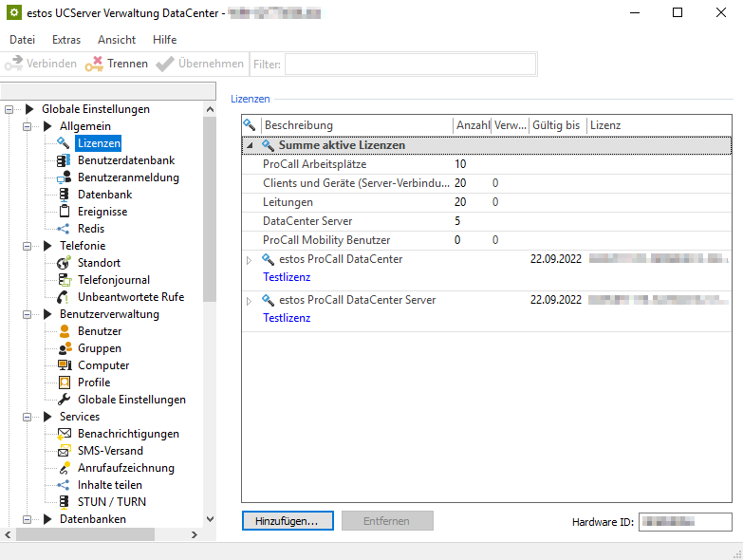Screen dimensions: 743x560
Task: Open the Telefonjournal icon
Action: (64, 280)
